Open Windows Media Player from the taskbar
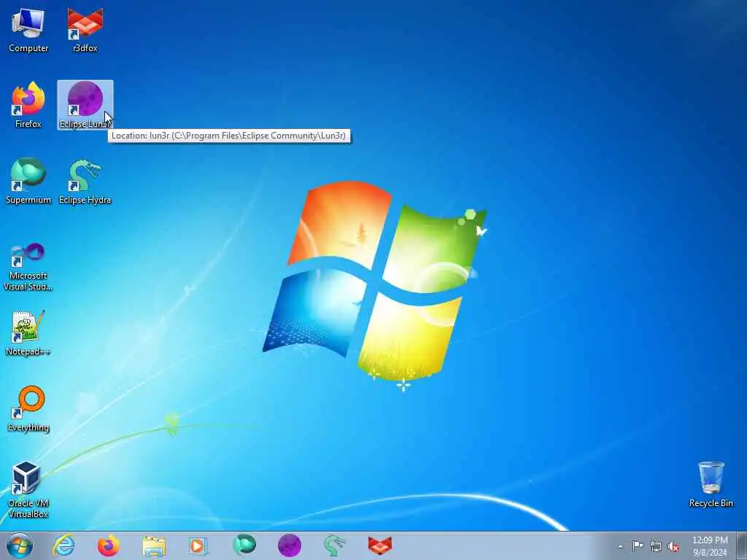 click(x=198, y=545)
